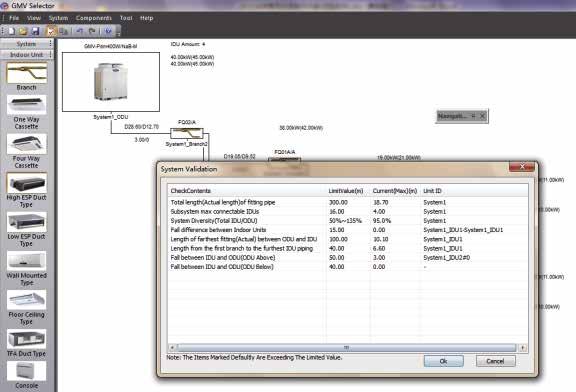
Task: Expand the System panel header
Action: click(x=26, y=44)
